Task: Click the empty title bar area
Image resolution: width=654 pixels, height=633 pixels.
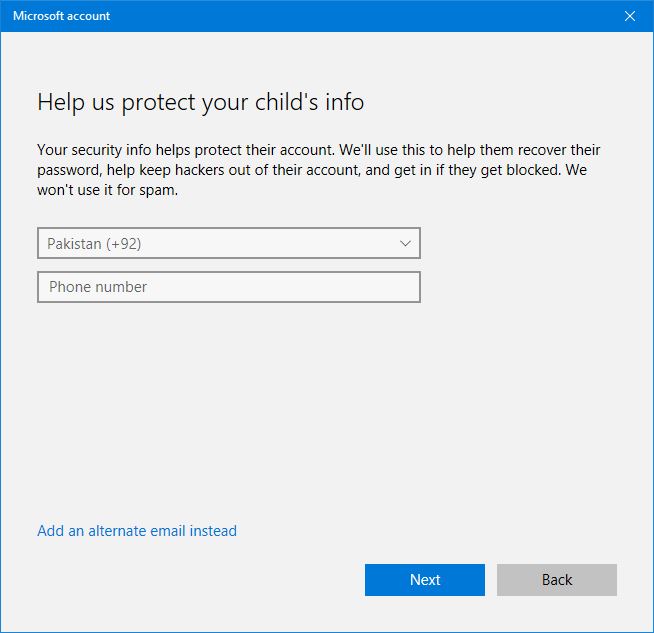Action: coord(350,16)
